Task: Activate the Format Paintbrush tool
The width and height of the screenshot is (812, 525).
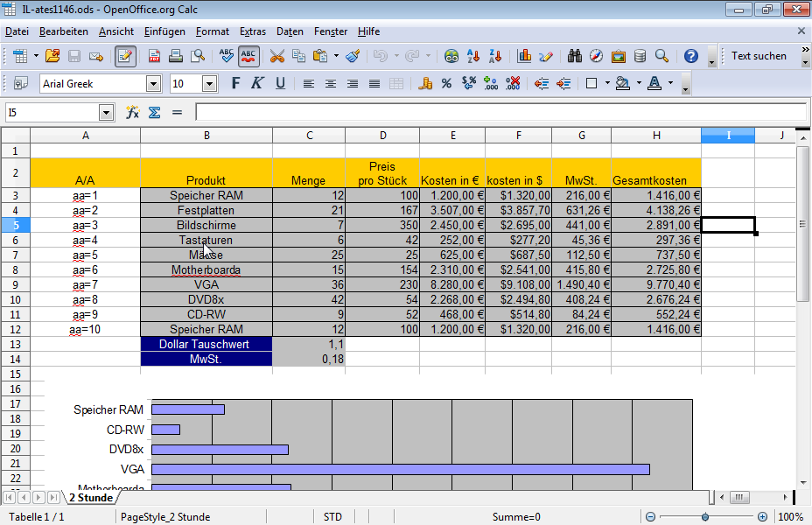Action: click(x=353, y=56)
